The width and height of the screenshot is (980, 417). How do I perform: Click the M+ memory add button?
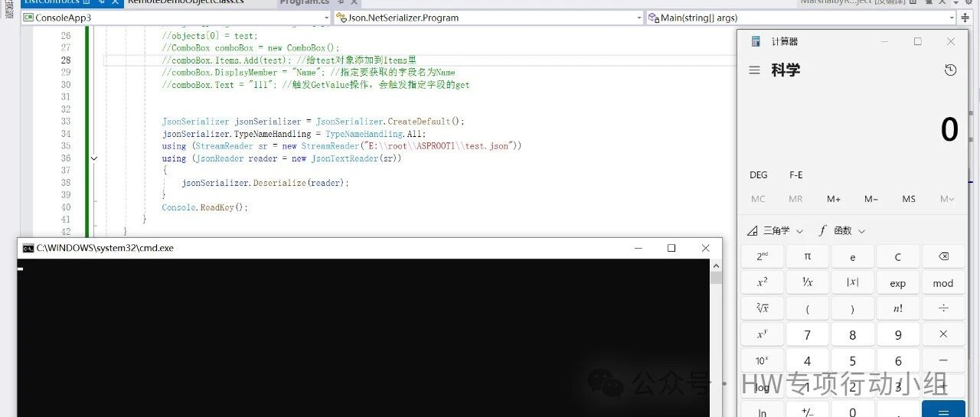click(x=834, y=199)
